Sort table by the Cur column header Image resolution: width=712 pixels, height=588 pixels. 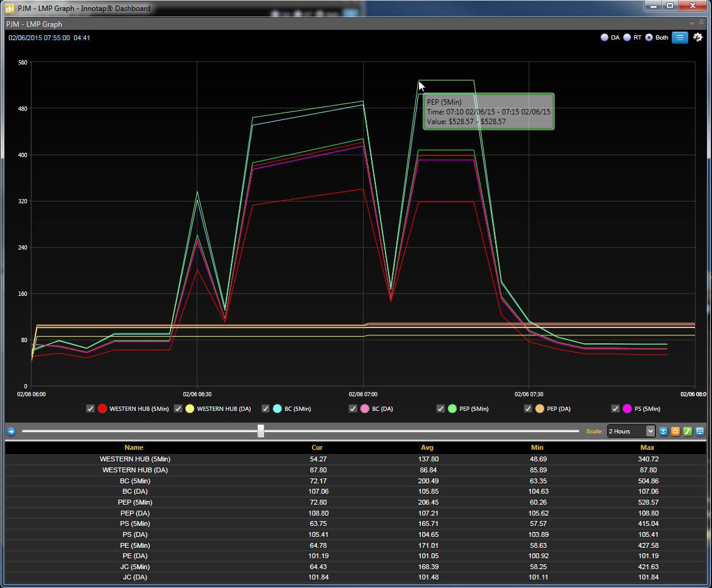[317, 447]
